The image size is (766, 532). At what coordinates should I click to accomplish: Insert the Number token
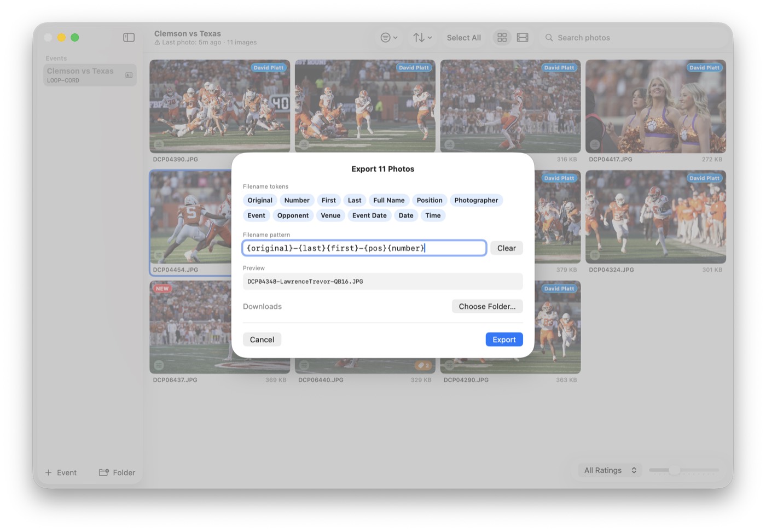coord(297,200)
